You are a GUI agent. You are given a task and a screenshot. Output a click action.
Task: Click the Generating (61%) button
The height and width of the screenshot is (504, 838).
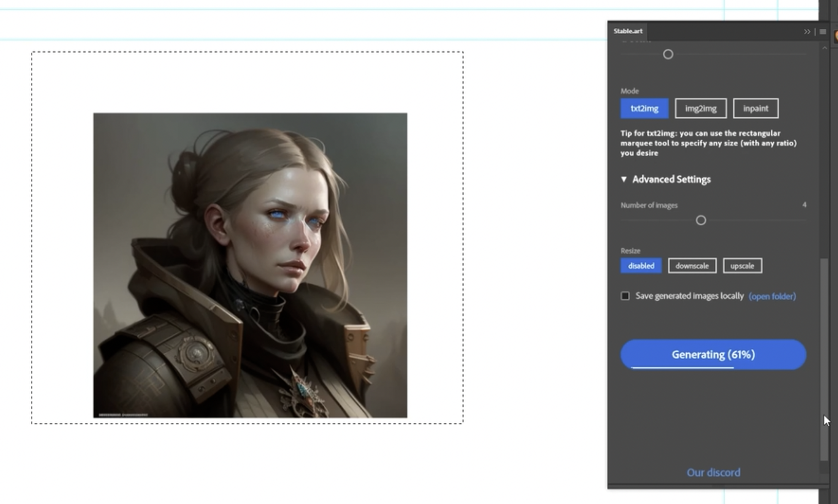(713, 354)
